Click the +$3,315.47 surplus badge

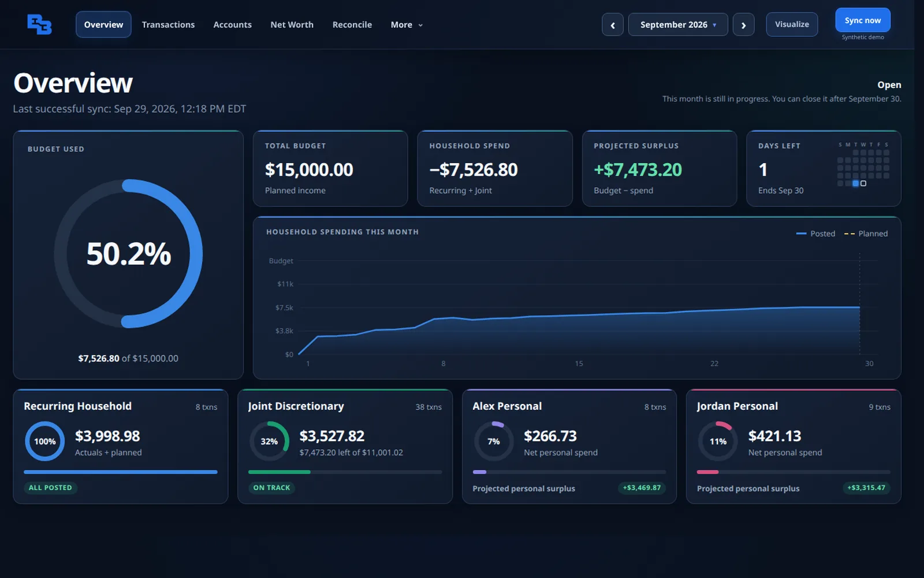(866, 488)
